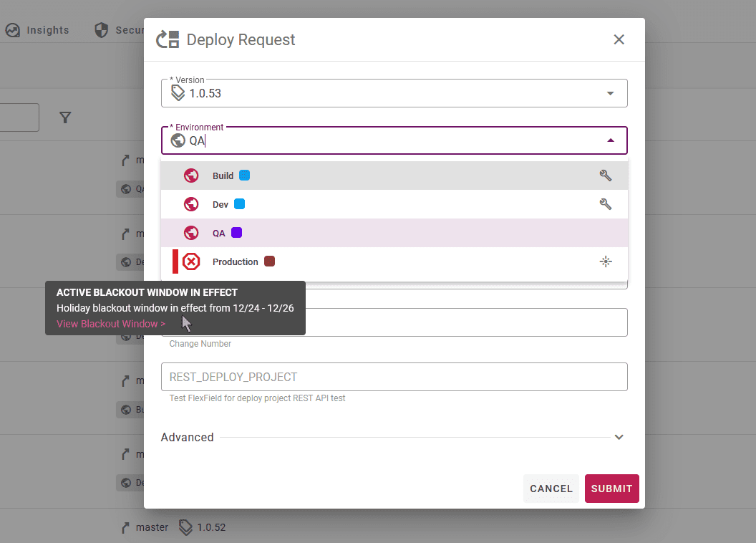Open the Insights tab
Viewport: 756px width, 543px height.
tap(38, 30)
